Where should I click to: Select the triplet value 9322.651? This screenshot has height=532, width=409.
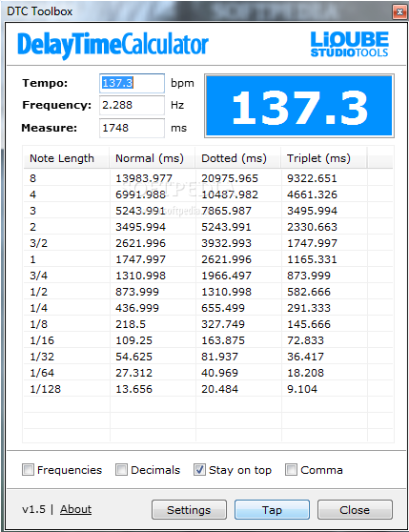[312, 178]
